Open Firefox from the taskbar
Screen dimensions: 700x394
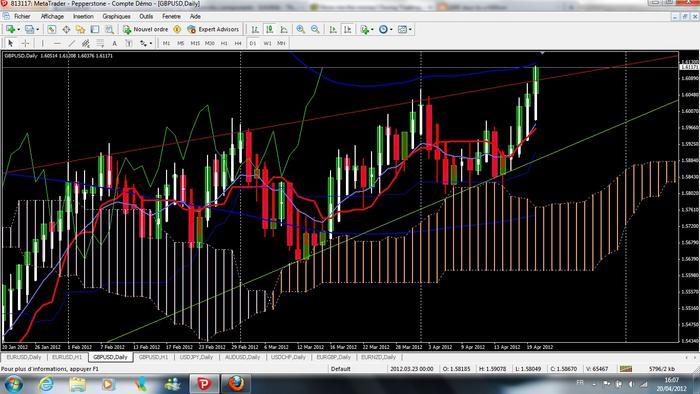point(237,383)
